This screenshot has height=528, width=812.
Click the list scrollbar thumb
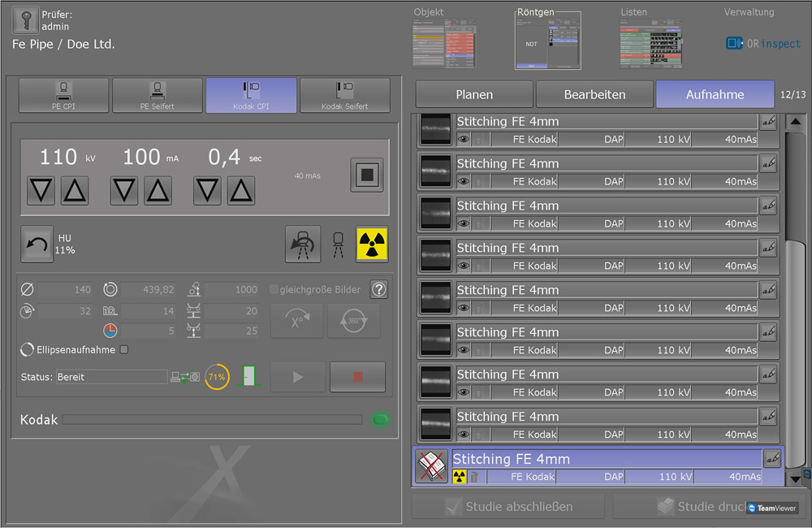pyautogui.click(x=796, y=353)
